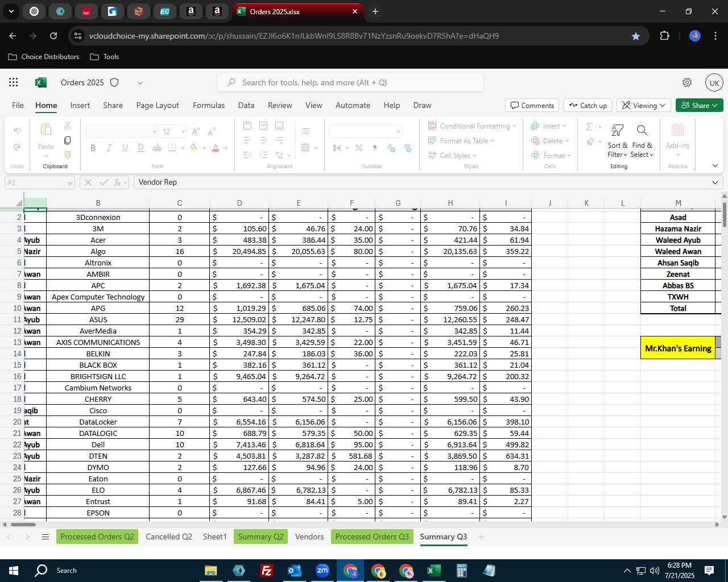
Task: Open the document title dropdown chevron
Action: click(140, 82)
